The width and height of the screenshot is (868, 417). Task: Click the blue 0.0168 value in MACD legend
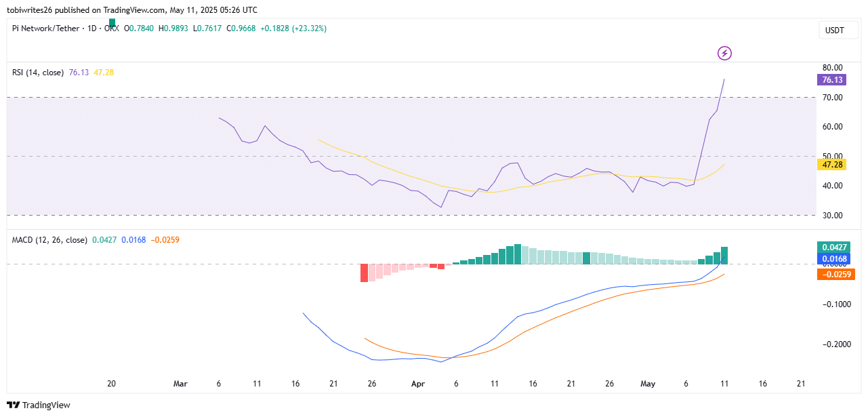point(134,240)
